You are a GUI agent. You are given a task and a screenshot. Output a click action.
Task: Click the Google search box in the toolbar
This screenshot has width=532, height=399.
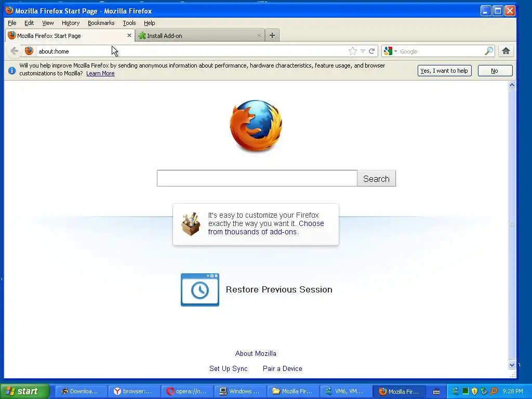click(441, 51)
